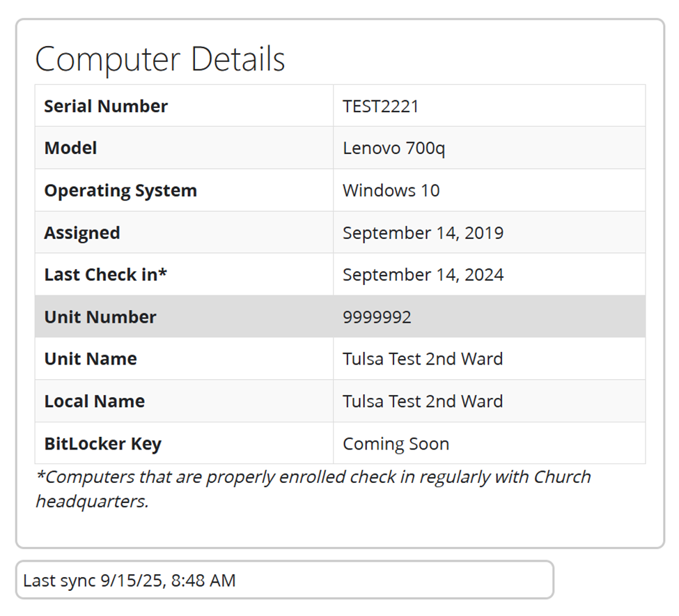Click the September 14, 2019 date
This screenshot has height=616, width=679.
[423, 233]
